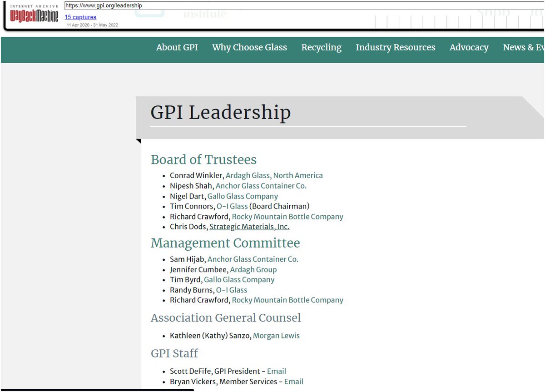
Task: Open Randy Burns' O-I Glass link
Action: (x=232, y=290)
